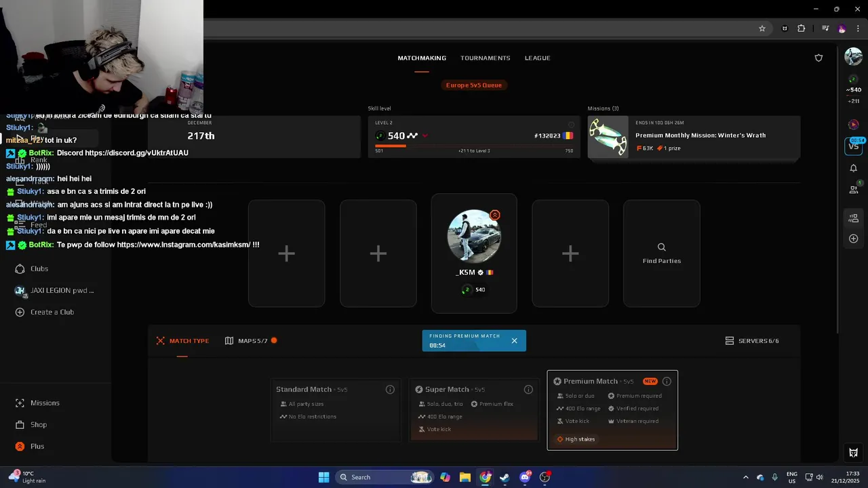Viewport: 868px width, 488px height.
Task: Select the Match Type tab
Action: tap(182, 341)
